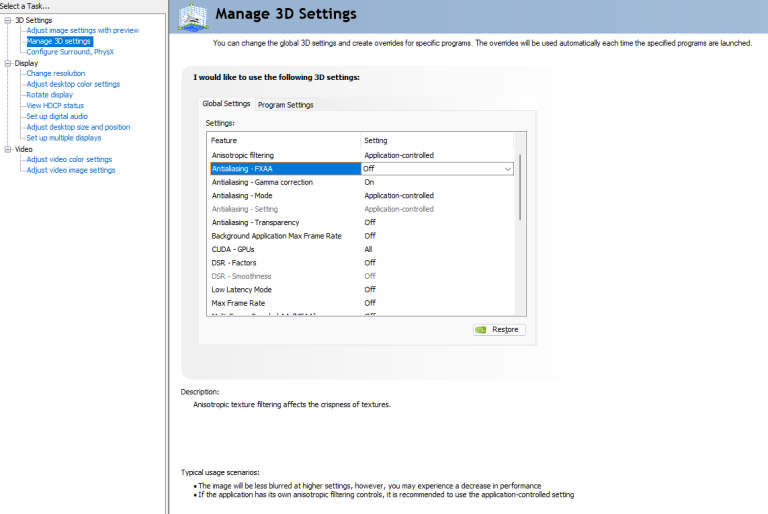768x514 pixels.
Task: Collapse the Display tree node
Action: 7,63
